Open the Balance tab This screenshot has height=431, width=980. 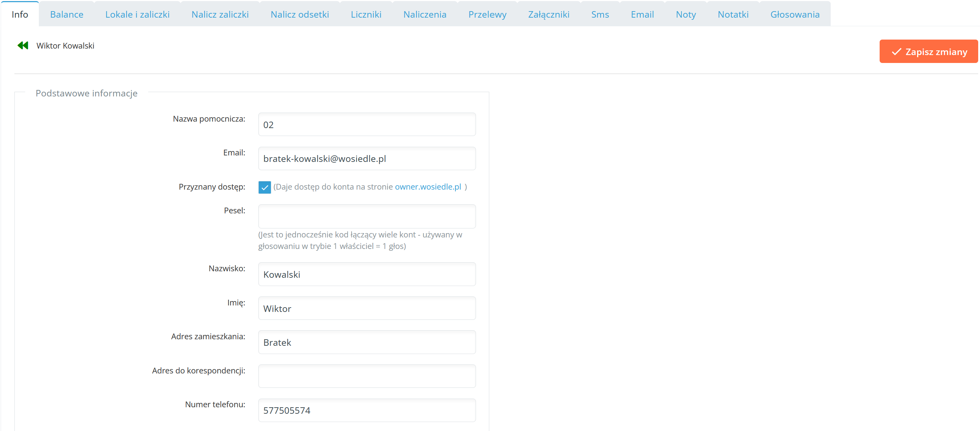(67, 14)
